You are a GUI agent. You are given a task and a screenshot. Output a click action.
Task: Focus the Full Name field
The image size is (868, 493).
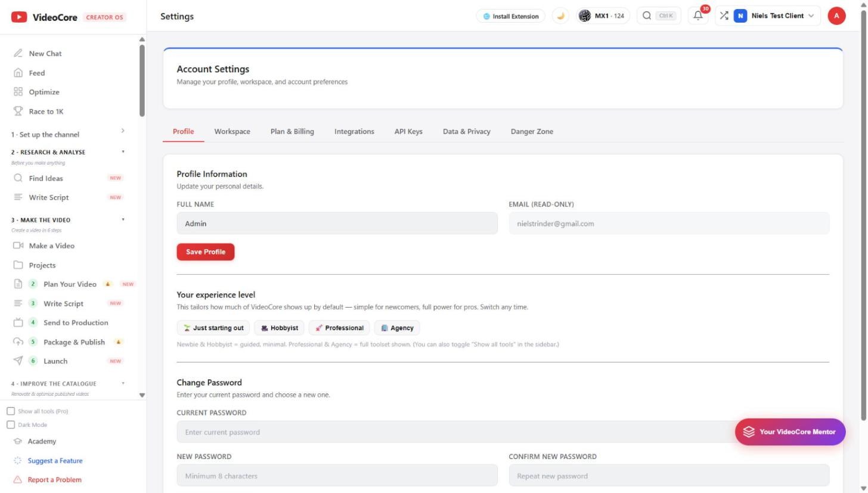click(x=337, y=224)
